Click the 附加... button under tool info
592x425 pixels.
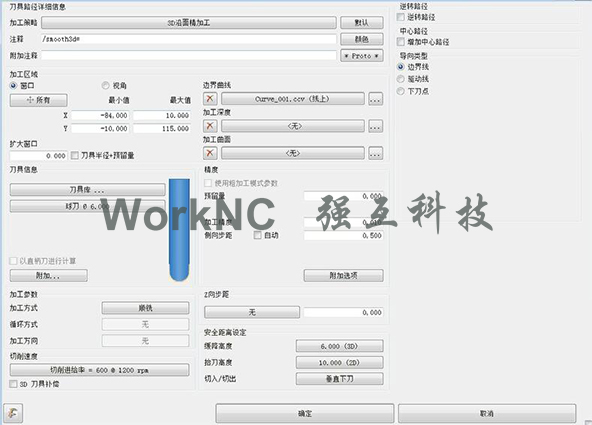click(x=49, y=275)
